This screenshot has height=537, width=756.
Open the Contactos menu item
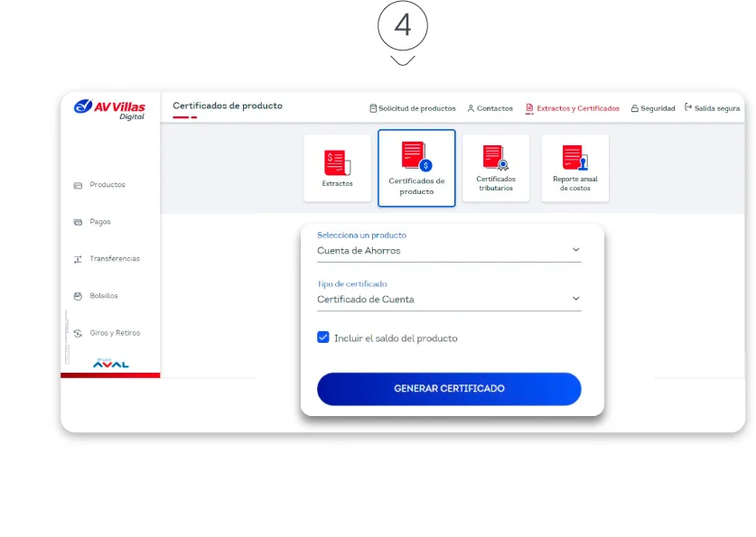(x=490, y=107)
